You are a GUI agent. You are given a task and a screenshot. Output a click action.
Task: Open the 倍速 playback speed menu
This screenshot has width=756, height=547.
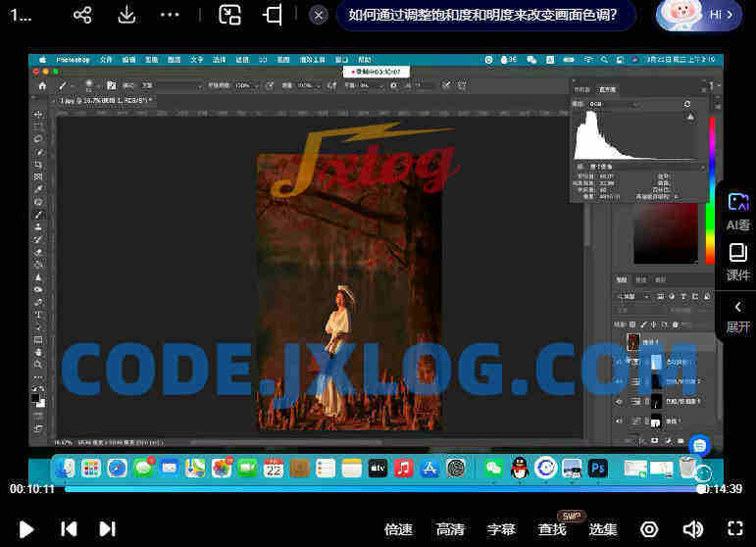(398, 529)
